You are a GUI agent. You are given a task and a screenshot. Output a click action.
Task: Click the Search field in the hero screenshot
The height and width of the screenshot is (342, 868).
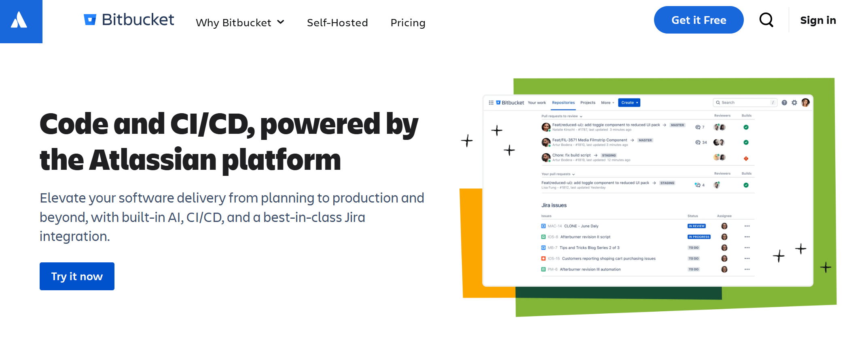(x=745, y=103)
